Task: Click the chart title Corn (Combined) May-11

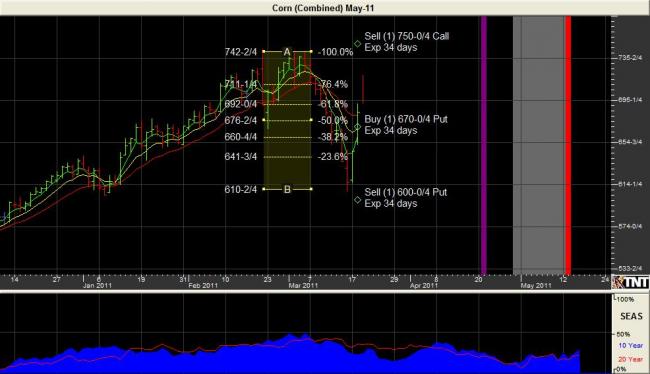Action: (323, 8)
